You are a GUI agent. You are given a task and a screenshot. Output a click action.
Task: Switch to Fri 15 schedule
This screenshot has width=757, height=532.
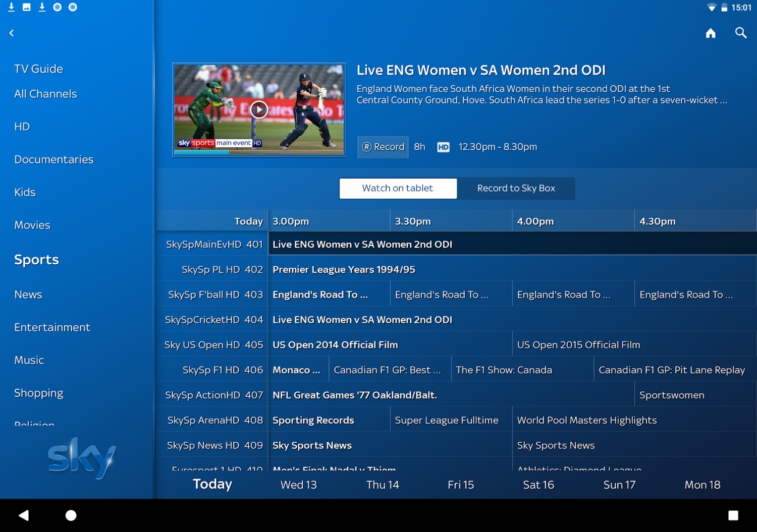click(461, 485)
